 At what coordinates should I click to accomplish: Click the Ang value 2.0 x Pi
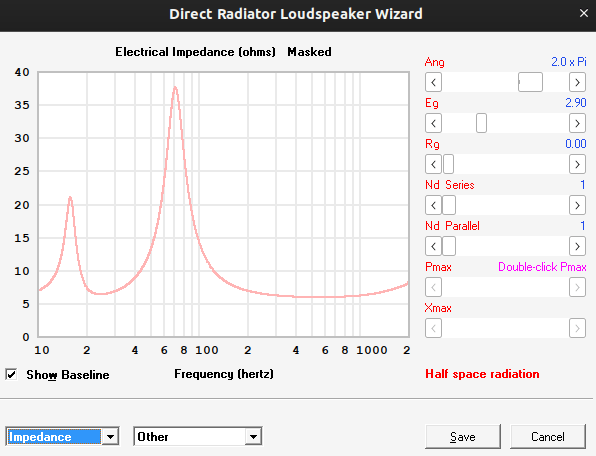tap(569, 62)
